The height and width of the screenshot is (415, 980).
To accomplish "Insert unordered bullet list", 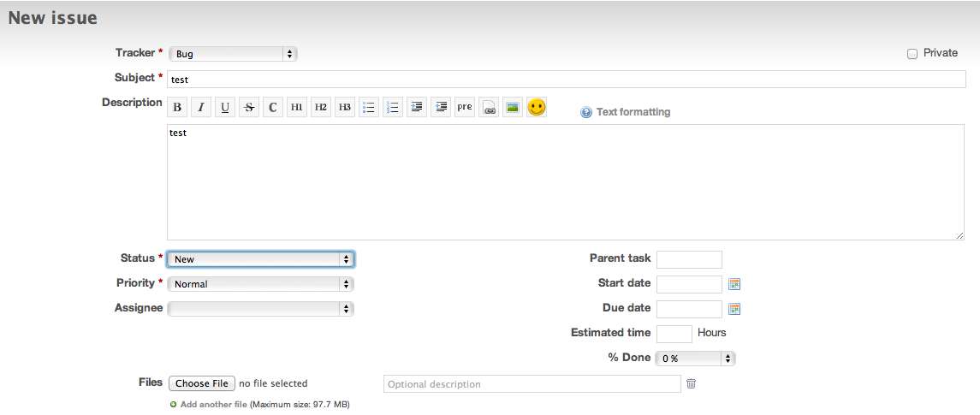I will coord(369,108).
